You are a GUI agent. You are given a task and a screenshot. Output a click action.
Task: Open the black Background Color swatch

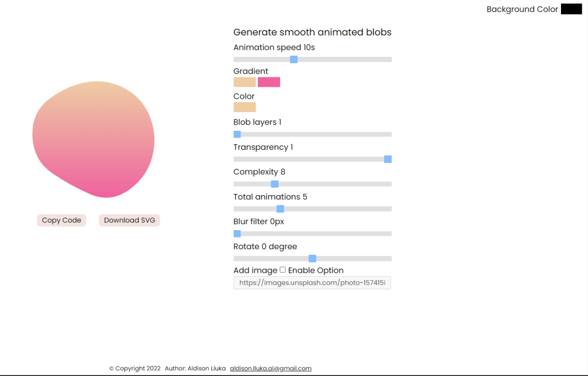pos(571,9)
